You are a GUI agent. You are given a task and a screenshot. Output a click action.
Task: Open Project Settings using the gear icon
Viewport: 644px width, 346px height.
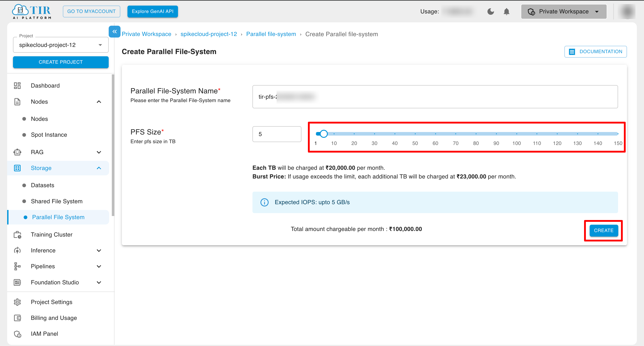(x=17, y=302)
